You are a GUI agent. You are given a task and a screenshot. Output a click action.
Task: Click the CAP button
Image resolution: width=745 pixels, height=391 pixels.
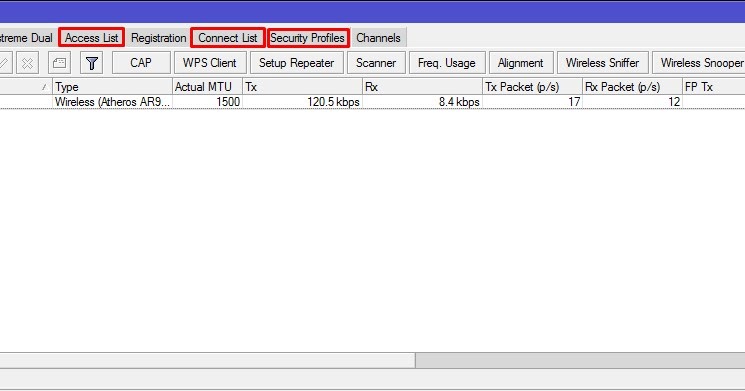[x=141, y=63]
